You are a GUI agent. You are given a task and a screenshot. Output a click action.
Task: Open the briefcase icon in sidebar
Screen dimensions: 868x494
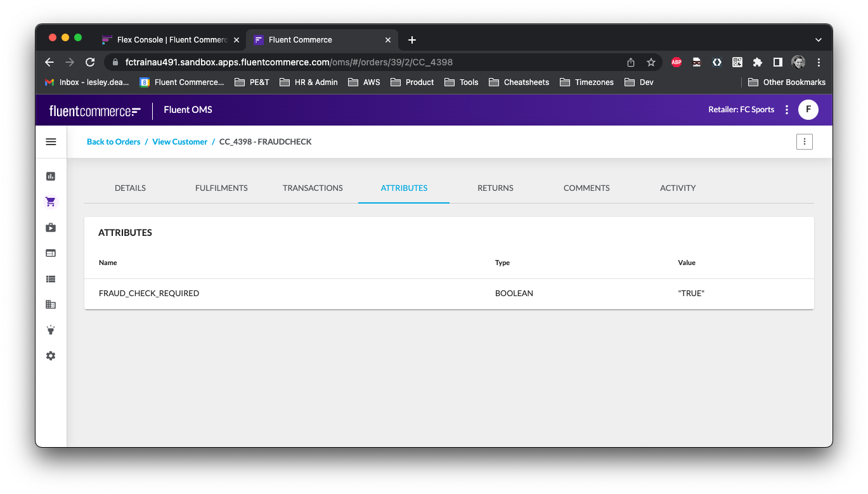pos(51,228)
